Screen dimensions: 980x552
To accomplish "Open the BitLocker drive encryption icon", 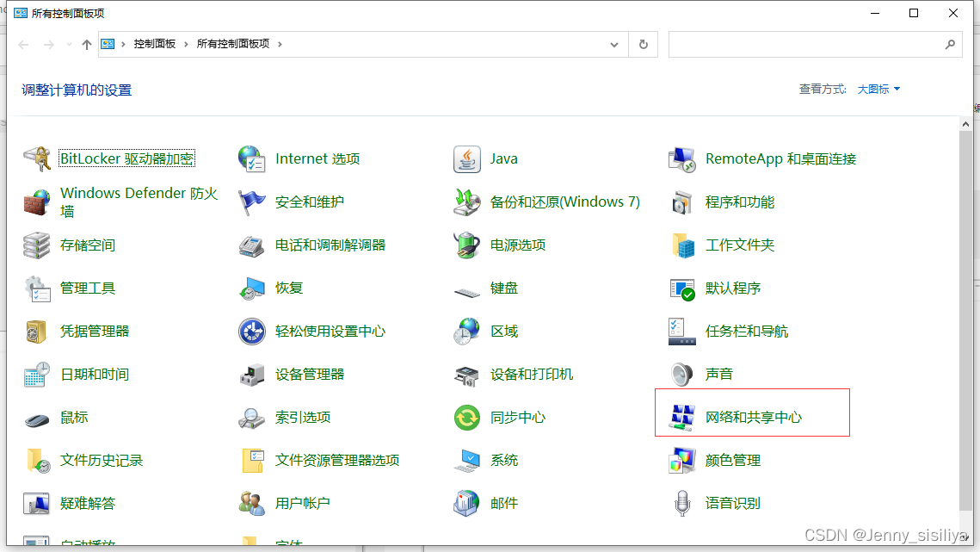I will pyautogui.click(x=37, y=159).
